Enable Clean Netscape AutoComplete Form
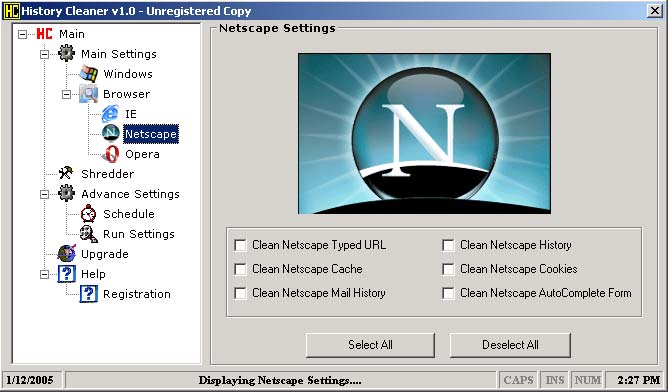 pos(448,293)
